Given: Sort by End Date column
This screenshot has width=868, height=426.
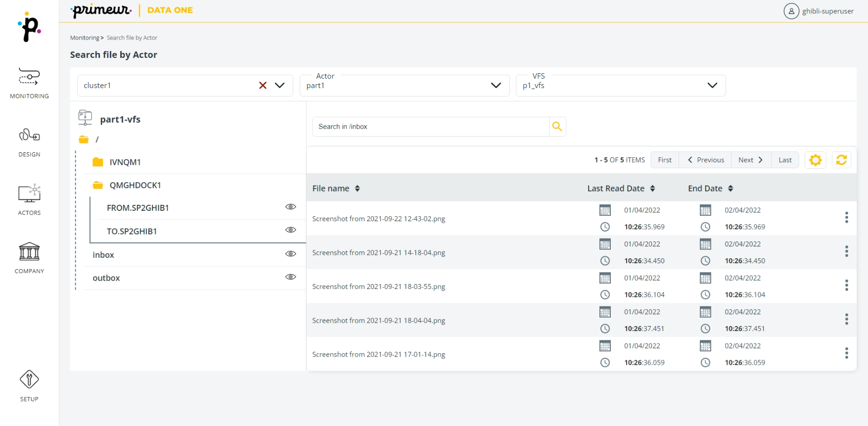Looking at the screenshot, I should [731, 189].
